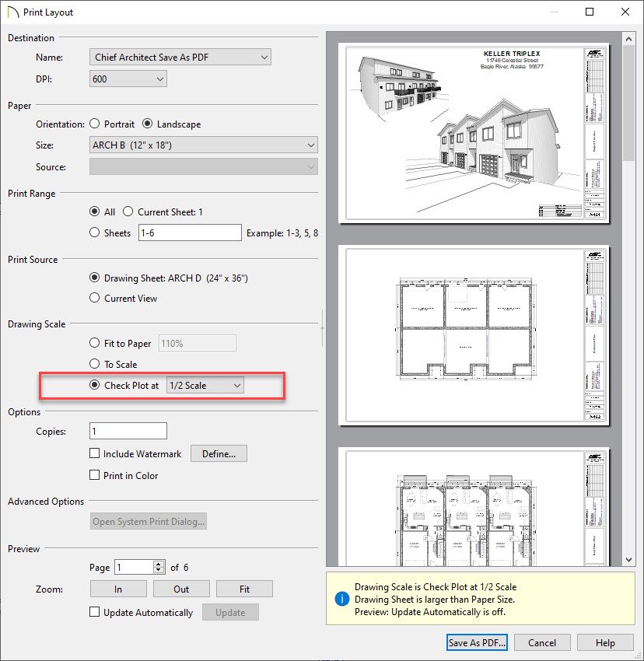Click the Sheets range input field
The width and height of the screenshot is (644, 661).
[x=190, y=233]
